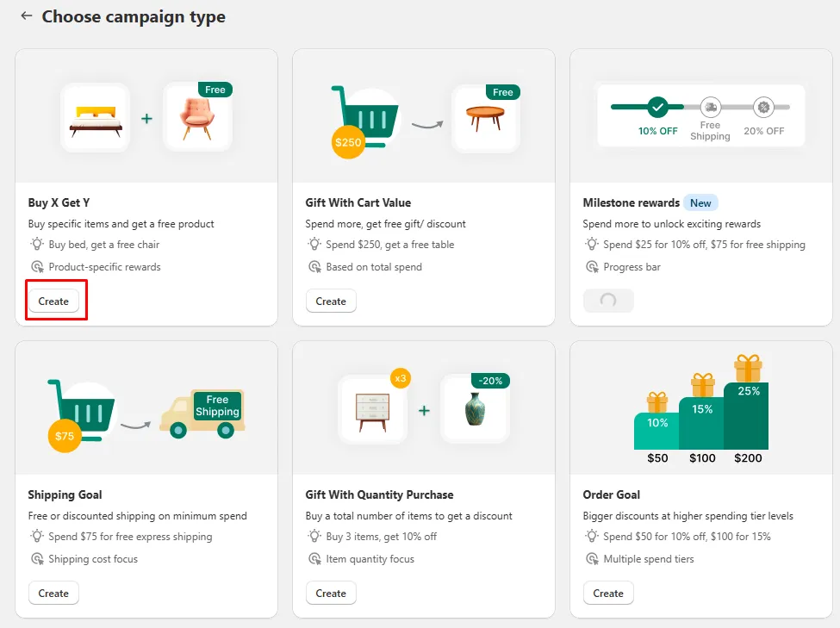Image resolution: width=840 pixels, height=628 pixels.
Task: Click the Free Shipping milestone truck icon
Action: click(x=710, y=108)
